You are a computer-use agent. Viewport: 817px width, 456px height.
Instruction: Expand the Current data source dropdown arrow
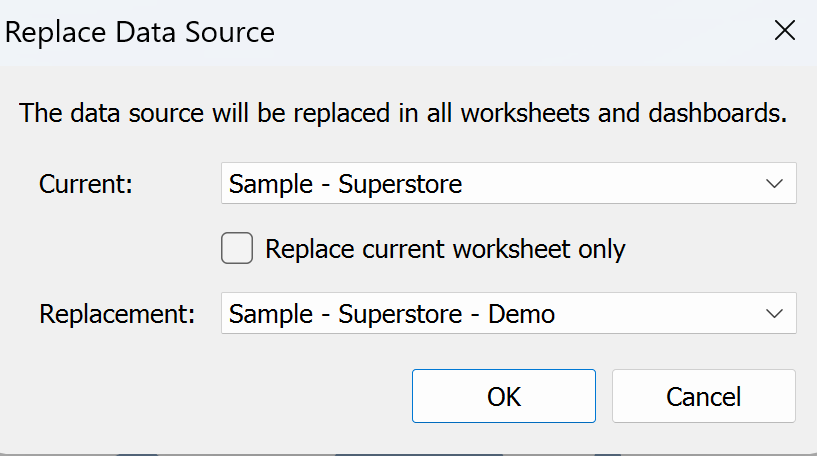click(x=773, y=184)
